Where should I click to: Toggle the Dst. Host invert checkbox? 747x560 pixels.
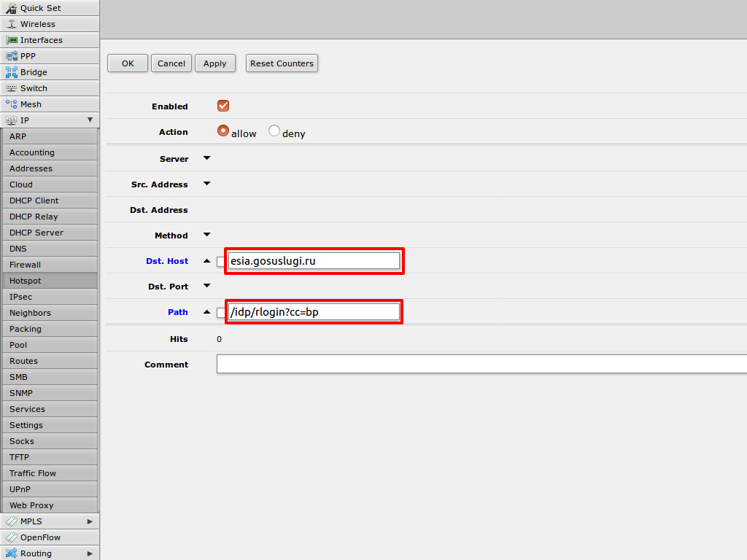[221, 262]
